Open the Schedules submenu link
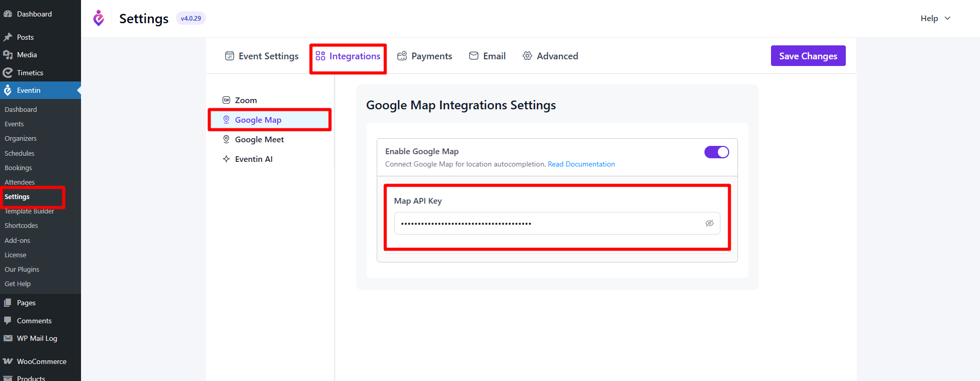Screen dimensions: 980x381 click(x=20, y=153)
